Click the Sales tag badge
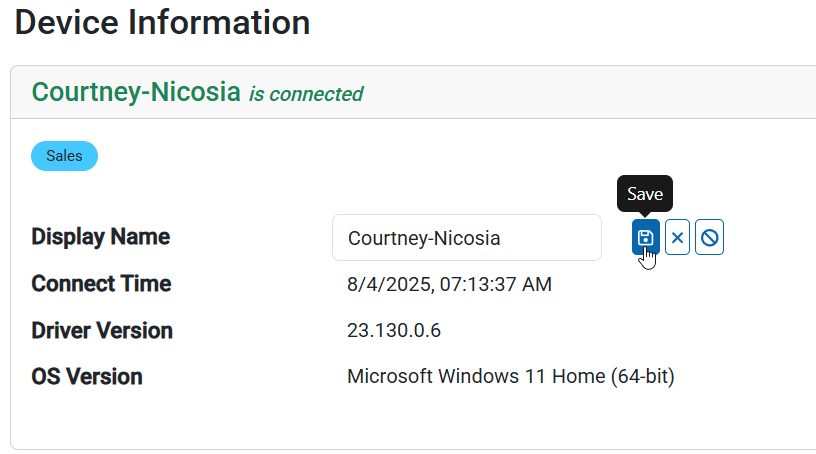Screen dimensions: 816x454 64,156
